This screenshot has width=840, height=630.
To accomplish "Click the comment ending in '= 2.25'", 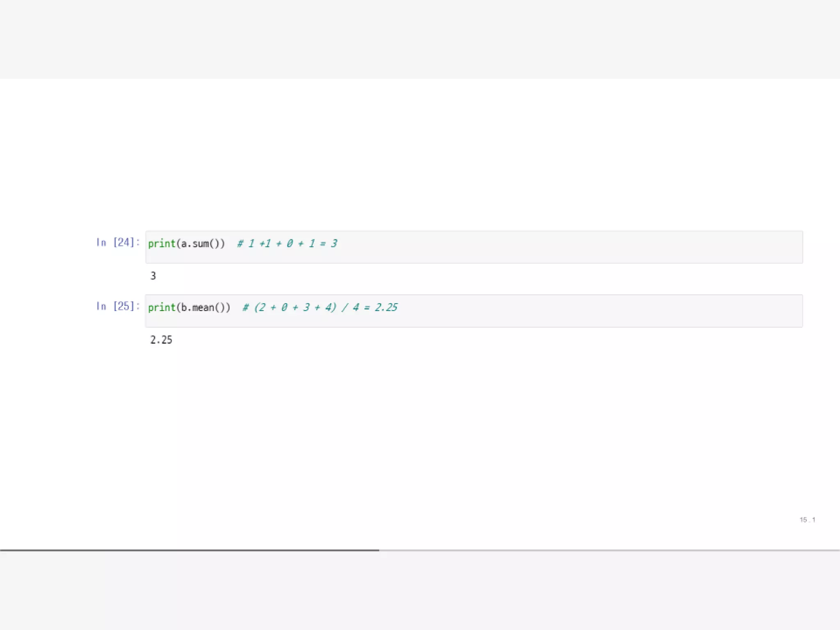I will click(x=320, y=308).
